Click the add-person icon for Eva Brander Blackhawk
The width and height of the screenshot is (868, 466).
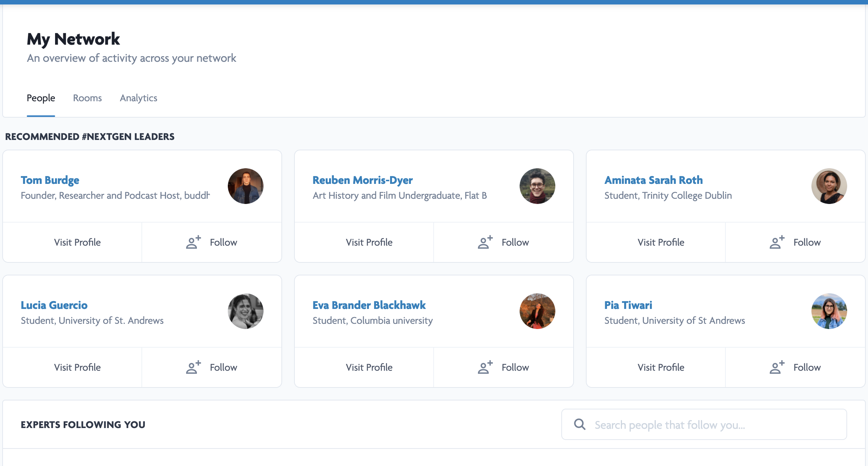pyautogui.click(x=485, y=367)
